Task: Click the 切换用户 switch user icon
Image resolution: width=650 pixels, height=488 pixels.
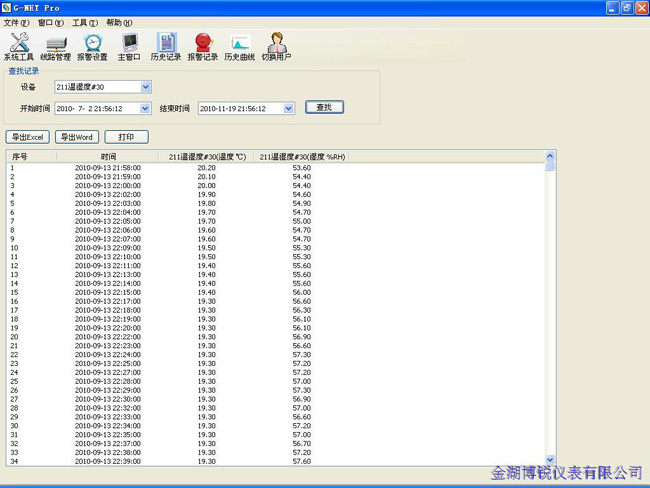Action: coord(277,46)
